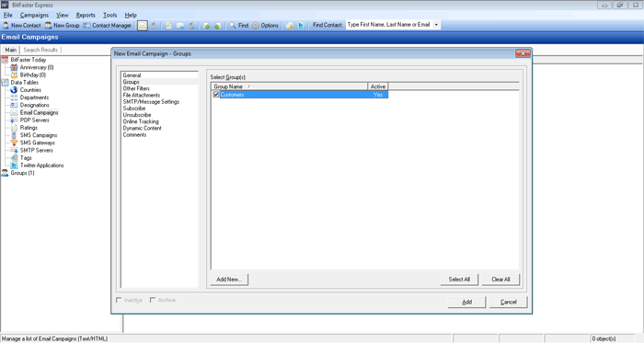Click the highlighted email envelope toolbar icon

(x=143, y=26)
